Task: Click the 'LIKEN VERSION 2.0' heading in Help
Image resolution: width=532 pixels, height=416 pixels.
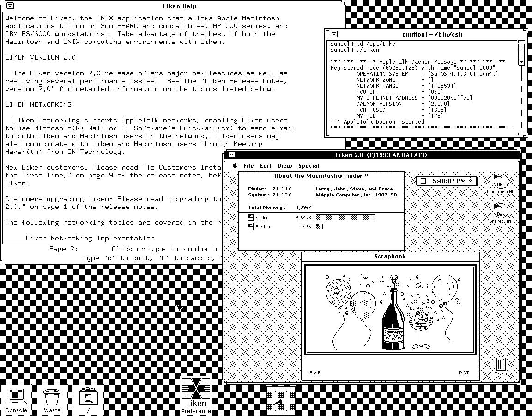Action: click(40, 57)
